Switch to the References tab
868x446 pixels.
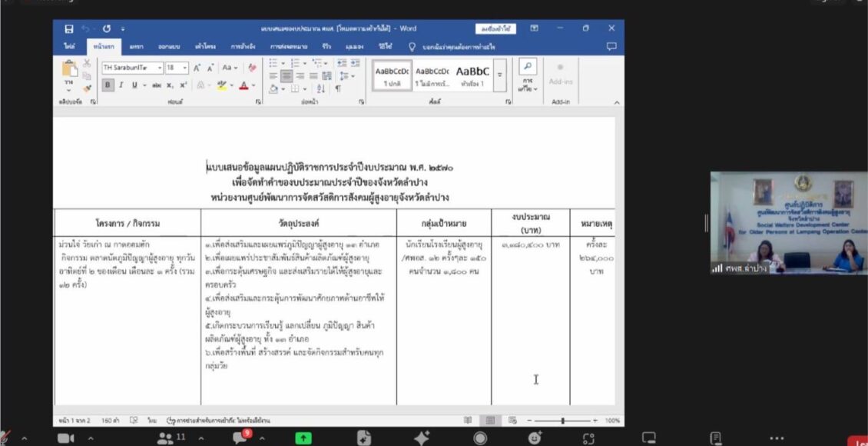[243, 47]
